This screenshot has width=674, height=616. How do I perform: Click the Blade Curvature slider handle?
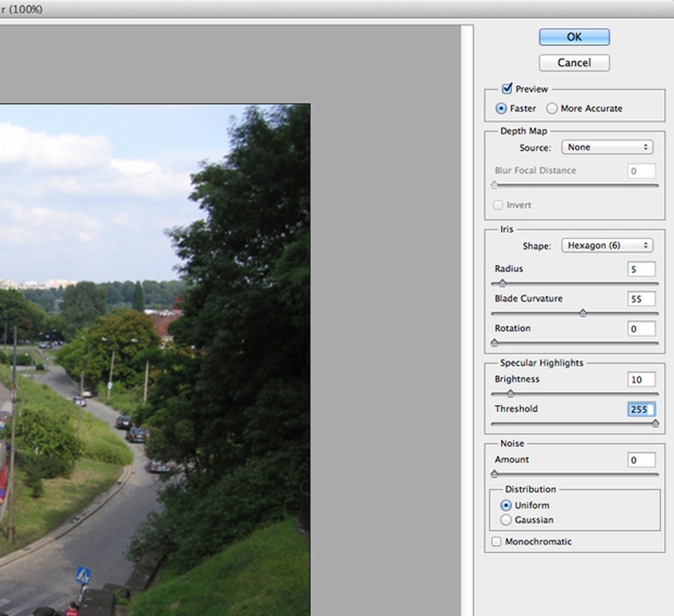pos(583,313)
